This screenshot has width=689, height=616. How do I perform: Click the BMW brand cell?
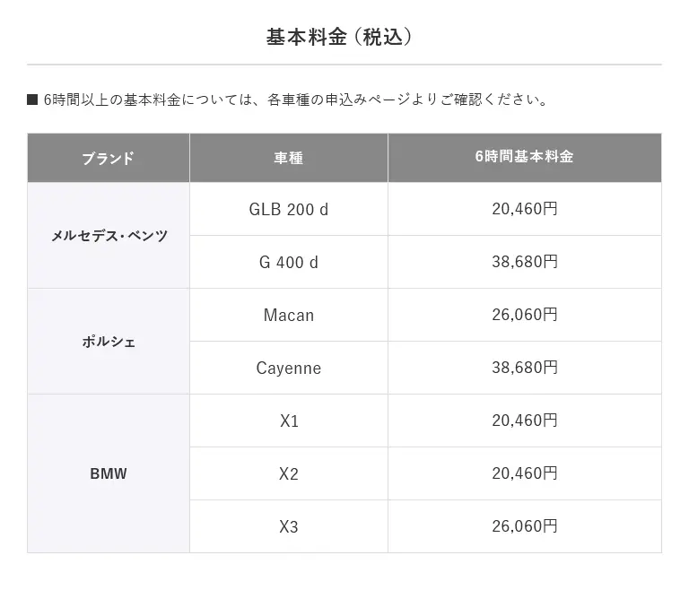tap(109, 473)
